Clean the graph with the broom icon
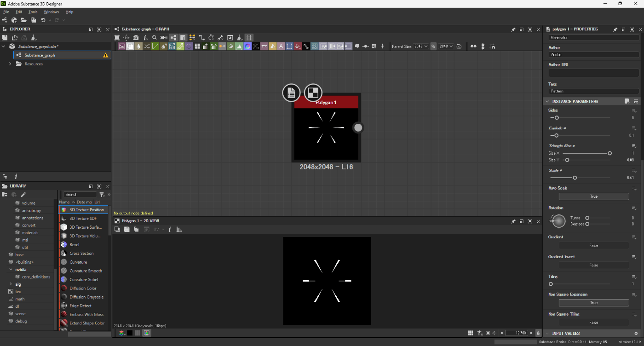644x346 pixels. click(239, 37)
